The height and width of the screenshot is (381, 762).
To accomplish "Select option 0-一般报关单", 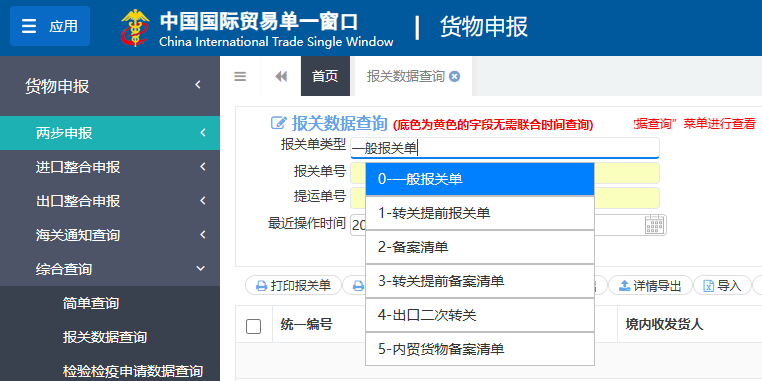I will point(480,179).
